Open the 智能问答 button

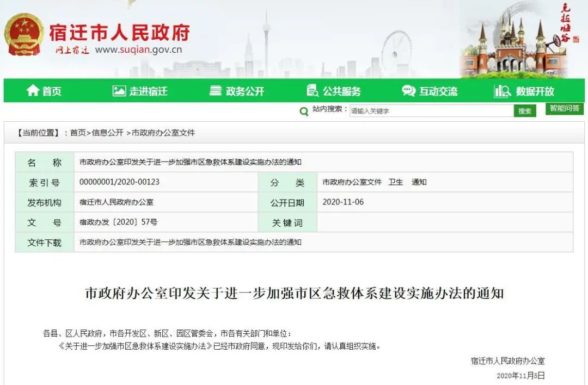(565, 109)
